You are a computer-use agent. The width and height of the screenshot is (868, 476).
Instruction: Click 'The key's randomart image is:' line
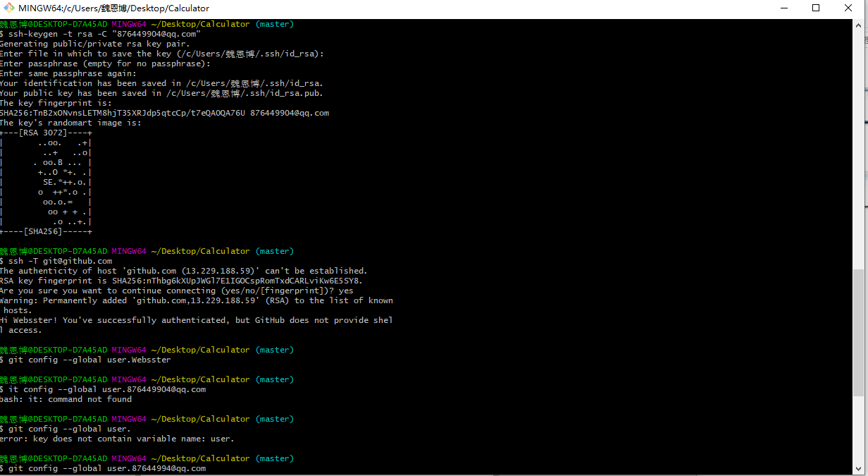[70, 123]
